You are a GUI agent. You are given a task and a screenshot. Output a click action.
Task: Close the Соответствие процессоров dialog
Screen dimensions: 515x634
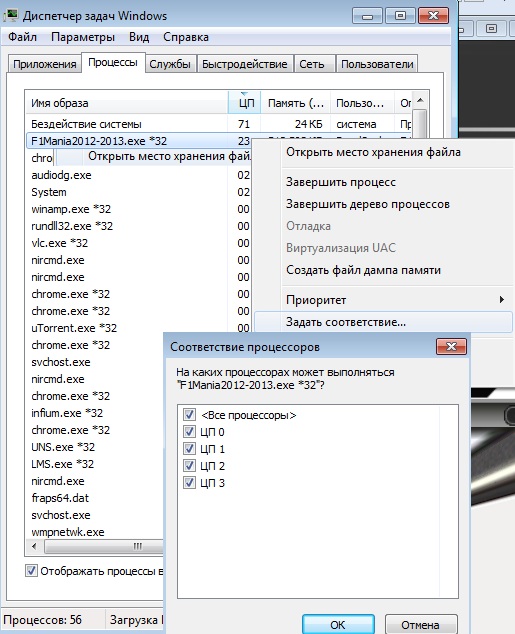(x=451, y=347)
